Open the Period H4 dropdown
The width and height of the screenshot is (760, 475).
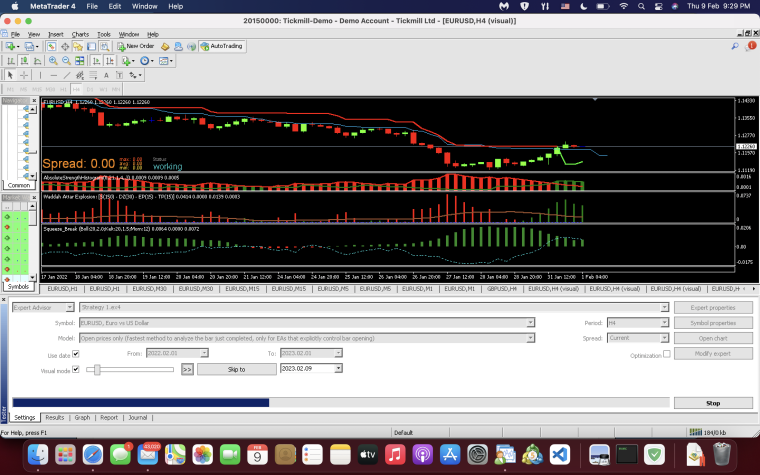point(664,323)
